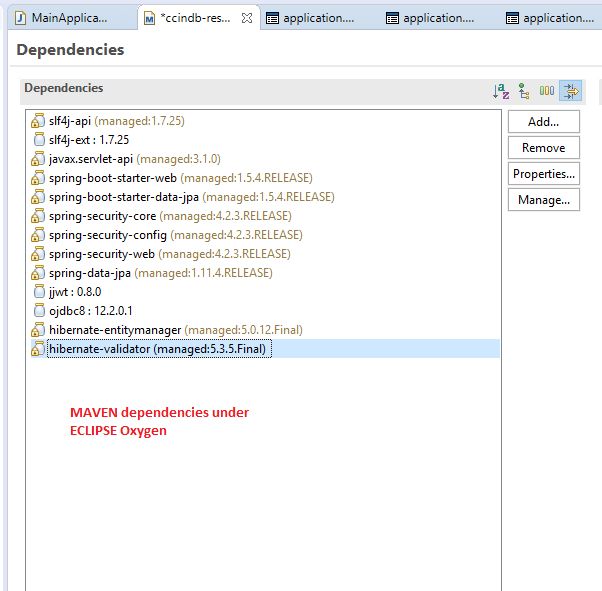Click the locked jar icon beside slf4j-api
The width and height of the screenshot is (602, 591).
click(x=38, y=121)
